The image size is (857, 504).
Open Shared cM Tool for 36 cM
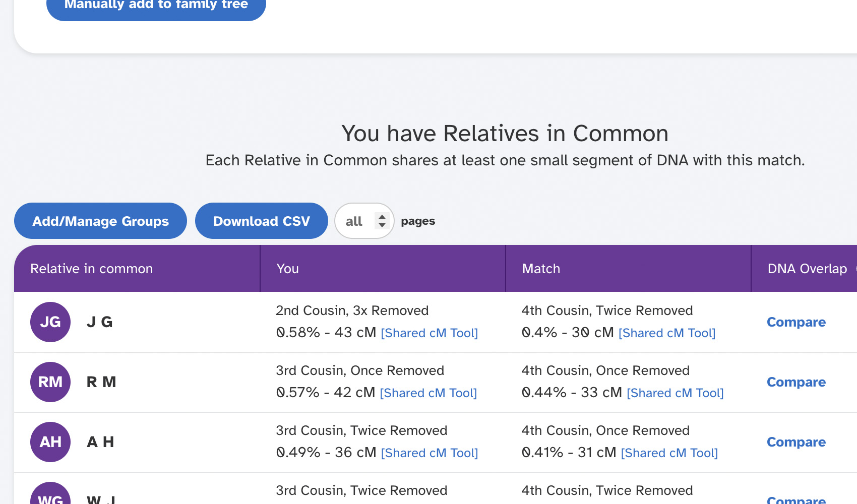point(430,453)
